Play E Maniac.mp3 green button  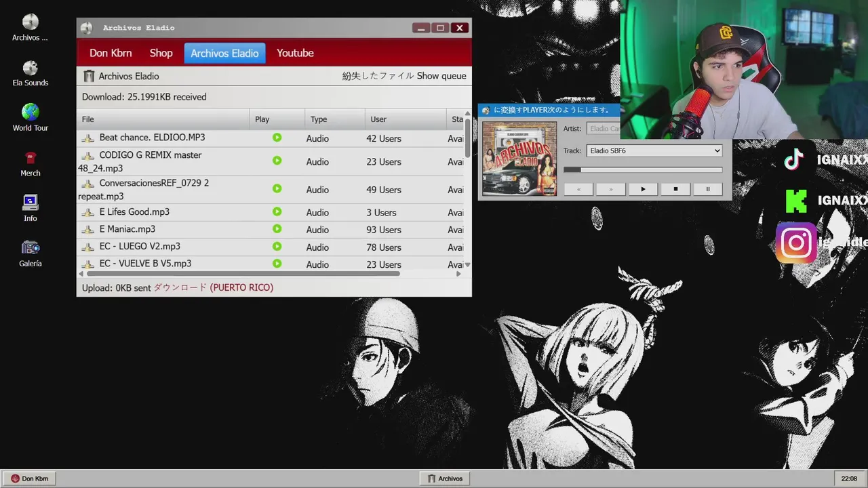[x=277, y=229]
